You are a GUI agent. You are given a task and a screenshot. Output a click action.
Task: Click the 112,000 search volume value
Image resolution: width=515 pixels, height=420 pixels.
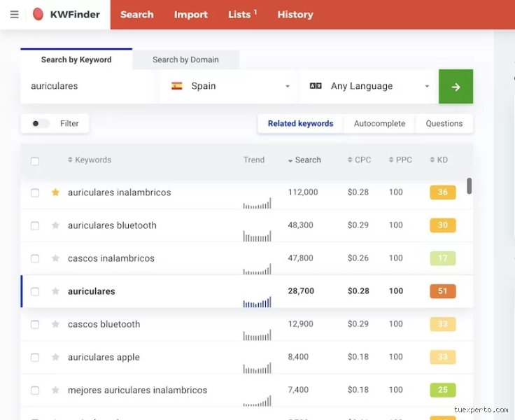pos(303,192)
